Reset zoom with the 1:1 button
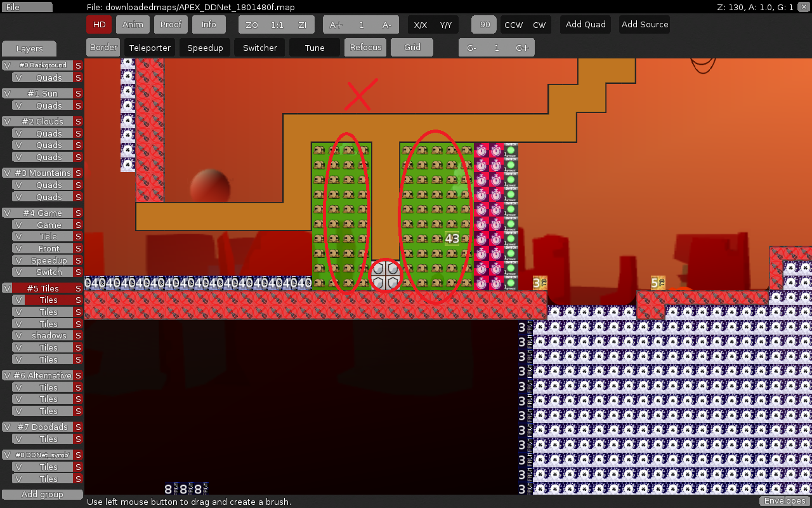 click(x=277, y=25)
